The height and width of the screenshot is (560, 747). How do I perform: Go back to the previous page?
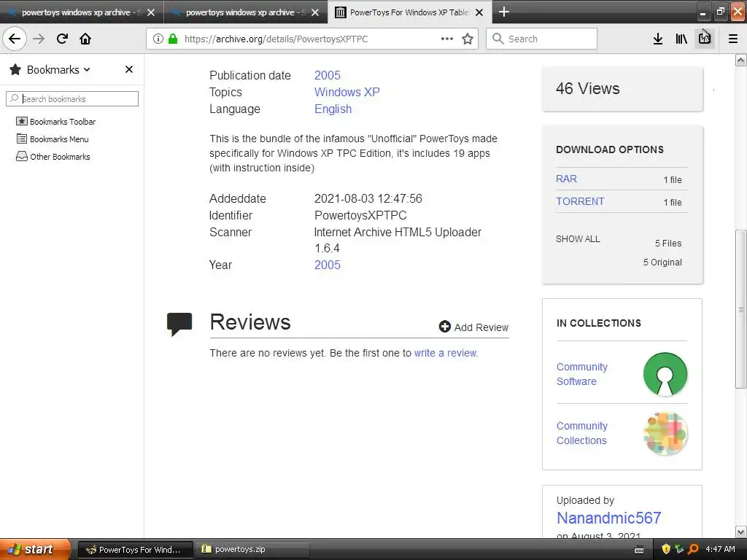pos(15,39)
